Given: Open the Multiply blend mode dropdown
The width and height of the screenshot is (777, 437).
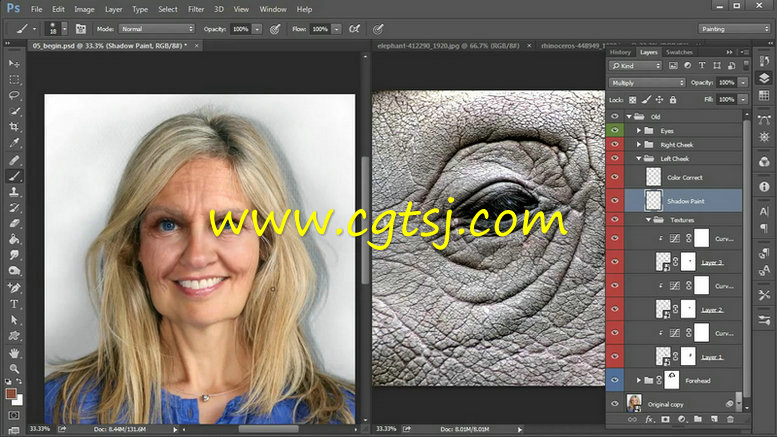Looking at the screenshot, I should (x=647, y=83).
